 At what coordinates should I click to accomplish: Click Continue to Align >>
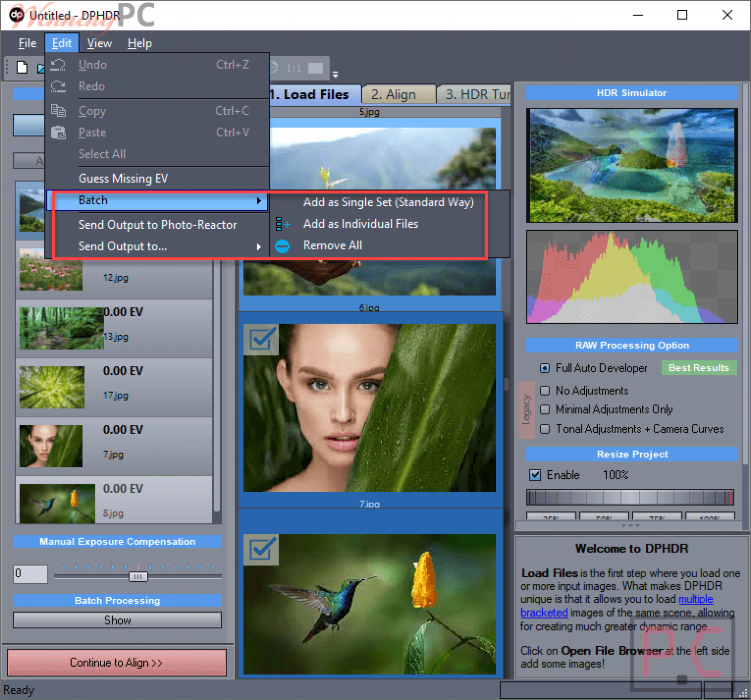click(117, 662)
